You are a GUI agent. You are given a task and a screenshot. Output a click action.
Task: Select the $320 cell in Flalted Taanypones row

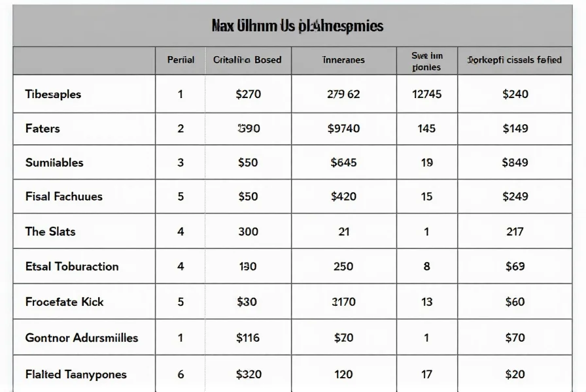click(x=248, y=374)
